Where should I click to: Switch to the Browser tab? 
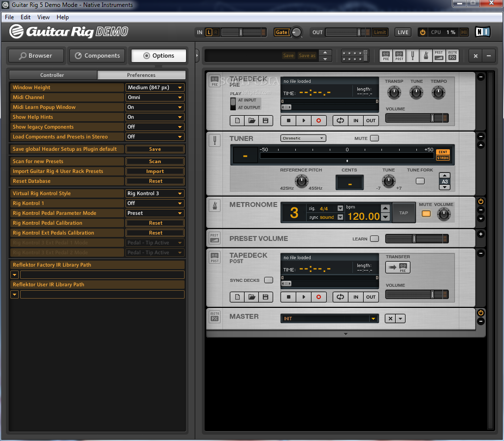click(x=36, y=56)
